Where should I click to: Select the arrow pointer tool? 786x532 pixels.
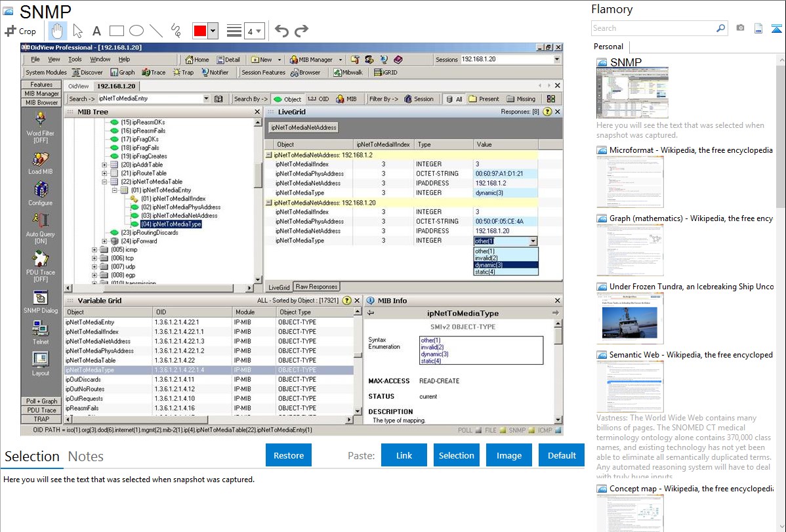pos(77,31)
